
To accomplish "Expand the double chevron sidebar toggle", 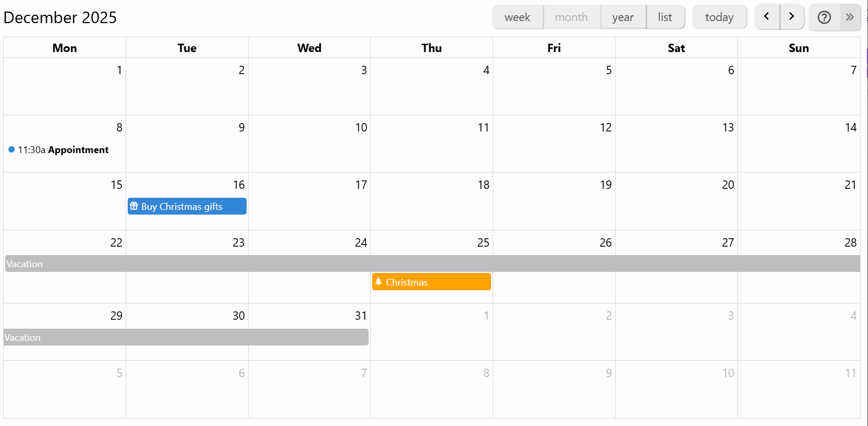I will 850,17.
